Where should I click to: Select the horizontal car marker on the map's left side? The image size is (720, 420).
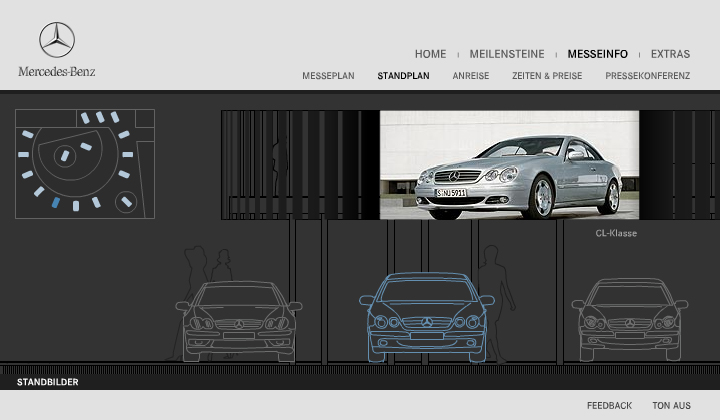pyautogui.click(x=23, y=155)
